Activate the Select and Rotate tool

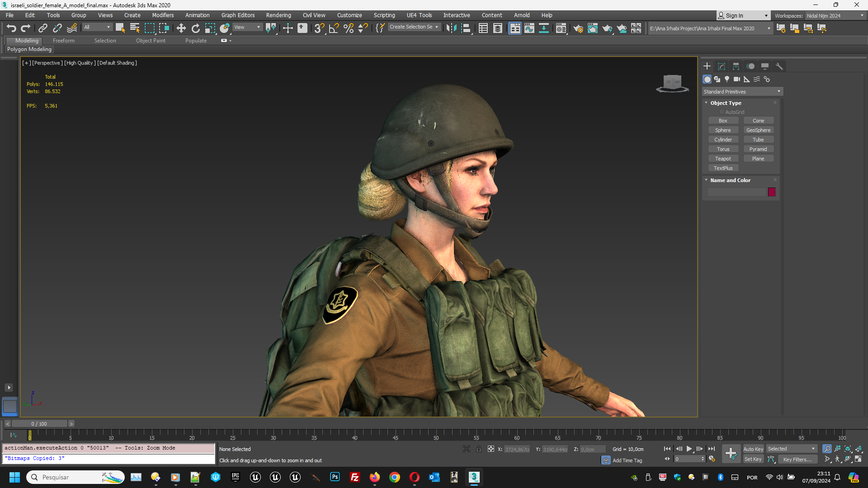click(195, 28)
